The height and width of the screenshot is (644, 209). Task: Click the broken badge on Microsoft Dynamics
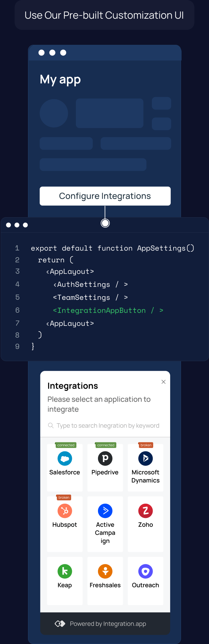click(x=146, y=445)
